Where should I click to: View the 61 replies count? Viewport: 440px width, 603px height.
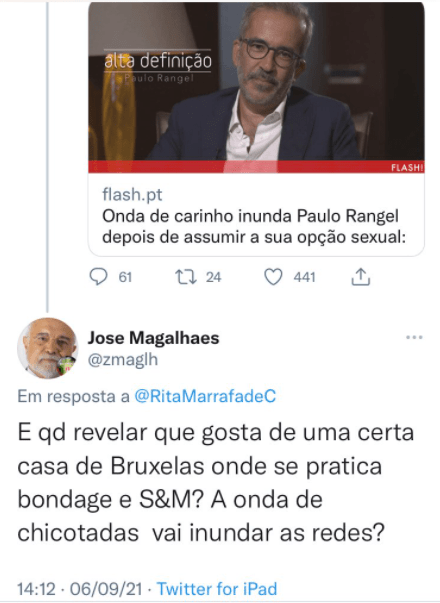[125, 277]
